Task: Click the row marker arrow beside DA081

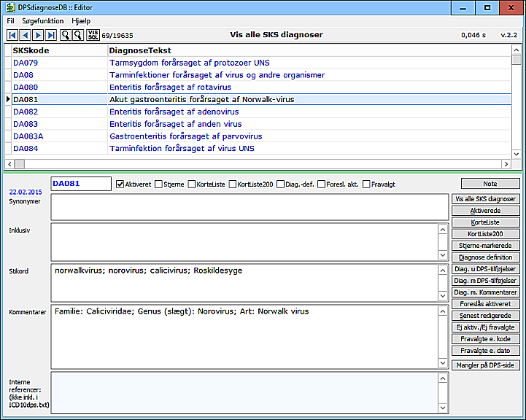Action: (x=8, y=99)
